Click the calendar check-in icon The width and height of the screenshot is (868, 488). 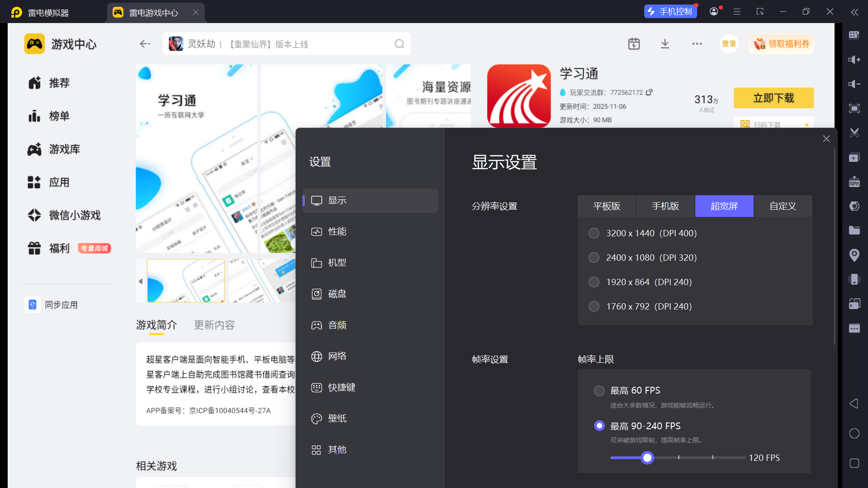(634, 44)
